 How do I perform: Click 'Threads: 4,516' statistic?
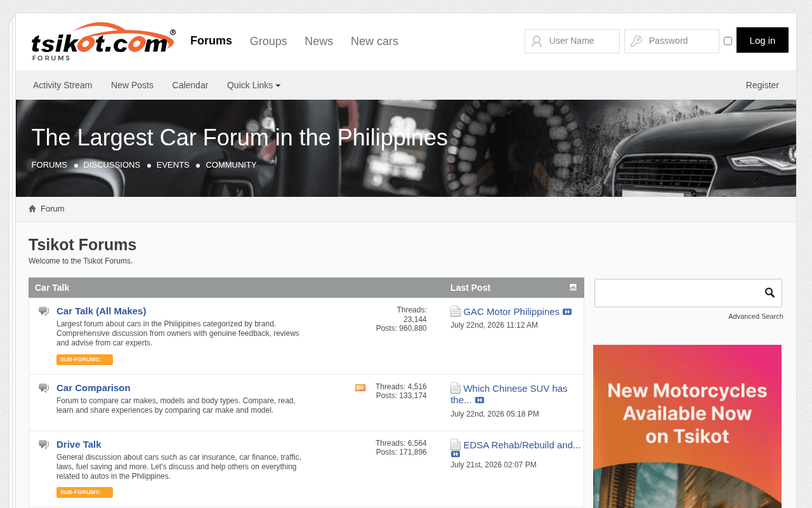[x=401, y=387]
